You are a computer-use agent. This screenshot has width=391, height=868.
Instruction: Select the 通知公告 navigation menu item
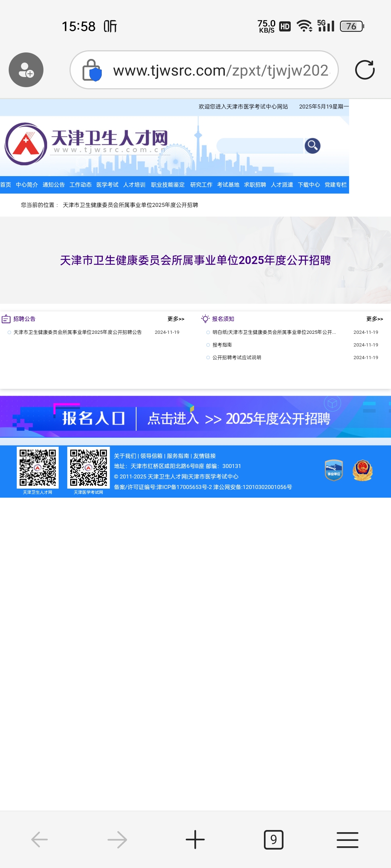tap(54, 185)
